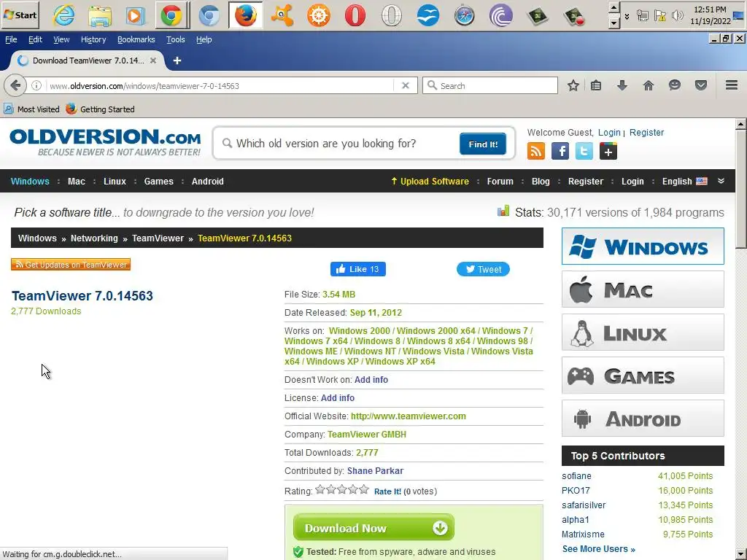Select the Mac navigation tab

click(x=76, y=182)
